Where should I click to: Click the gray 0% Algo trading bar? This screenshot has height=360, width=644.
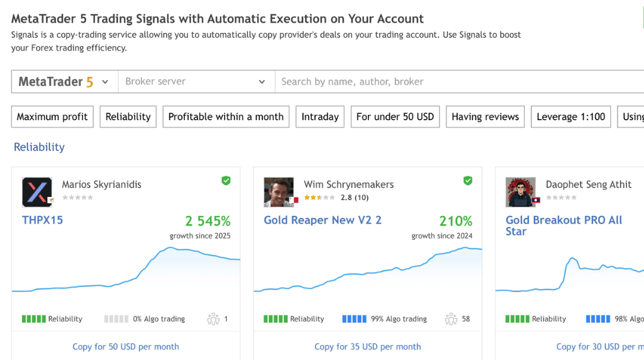click(x=116, y=319)
